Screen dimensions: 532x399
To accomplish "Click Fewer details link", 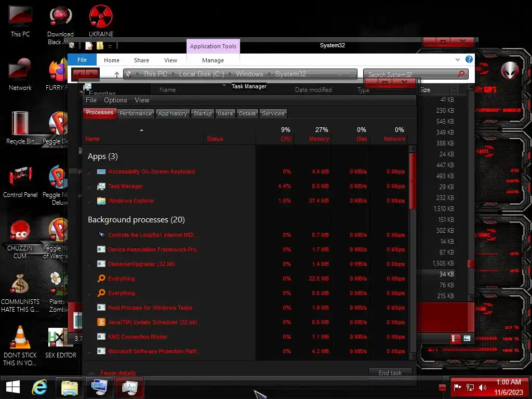I will pyautogui.click(x=118, y=373).
